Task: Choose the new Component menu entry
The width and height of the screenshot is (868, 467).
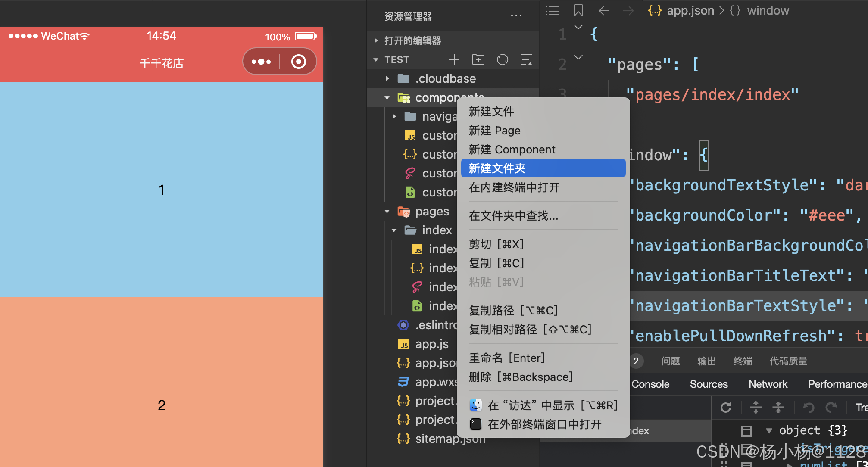Action: pos(512,149)
